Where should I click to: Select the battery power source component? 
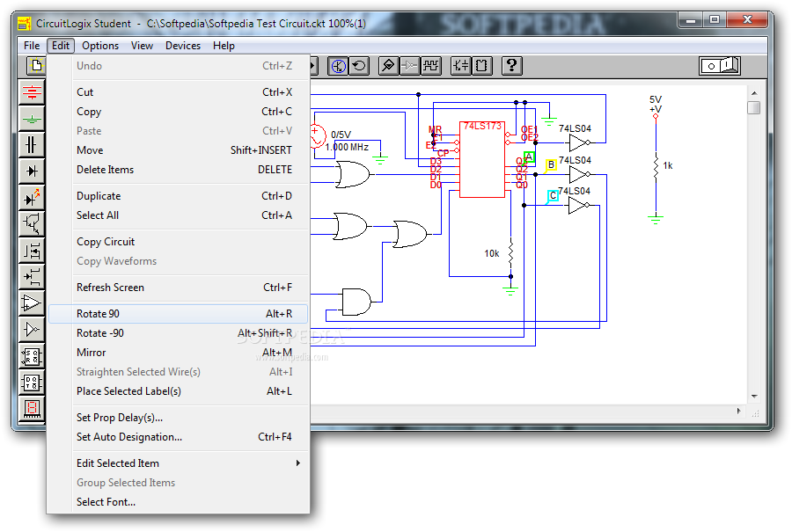(32, 91)
